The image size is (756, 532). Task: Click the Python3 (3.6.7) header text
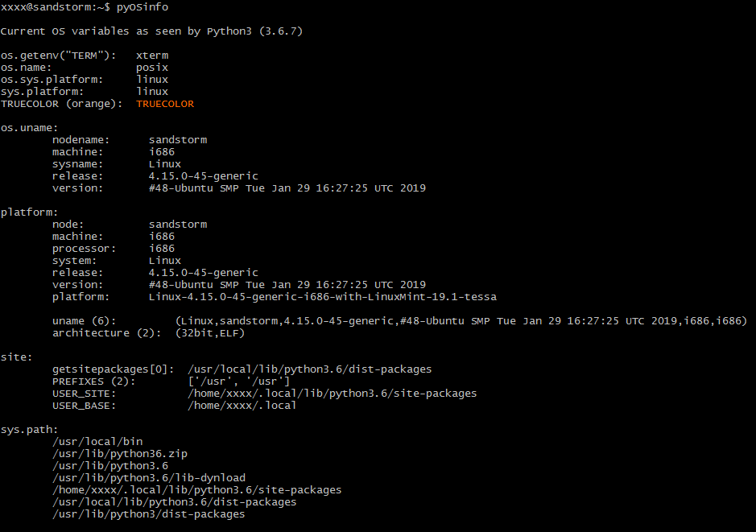[x=254, y=31]
